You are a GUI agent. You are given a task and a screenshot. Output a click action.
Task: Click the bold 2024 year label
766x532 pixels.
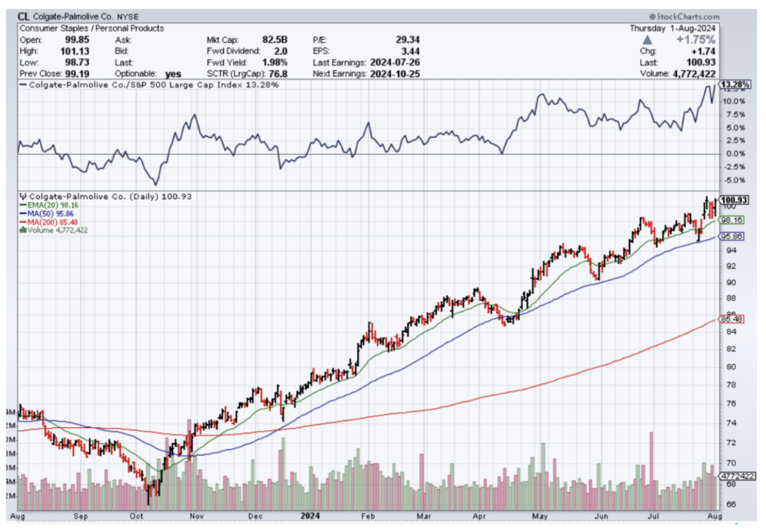(x=310, y=516)
